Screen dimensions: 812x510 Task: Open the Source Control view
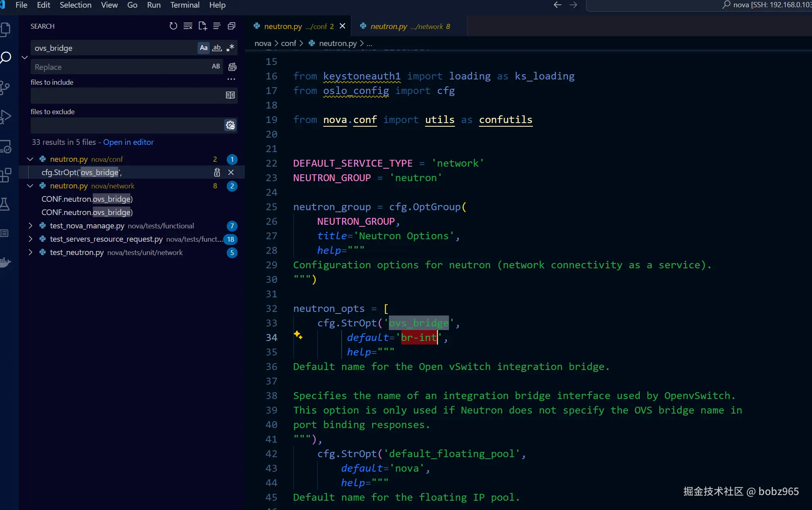pos(6,88)
